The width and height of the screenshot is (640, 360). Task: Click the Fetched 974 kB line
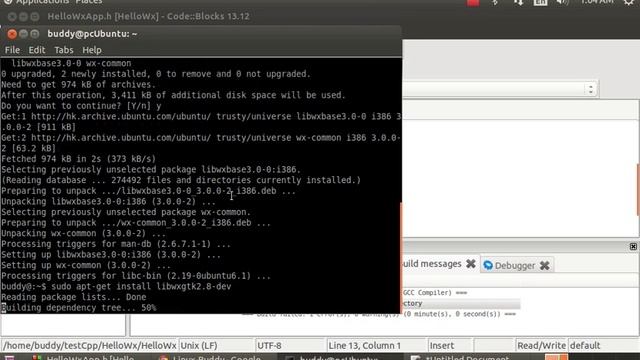click(x=78, y=159)
